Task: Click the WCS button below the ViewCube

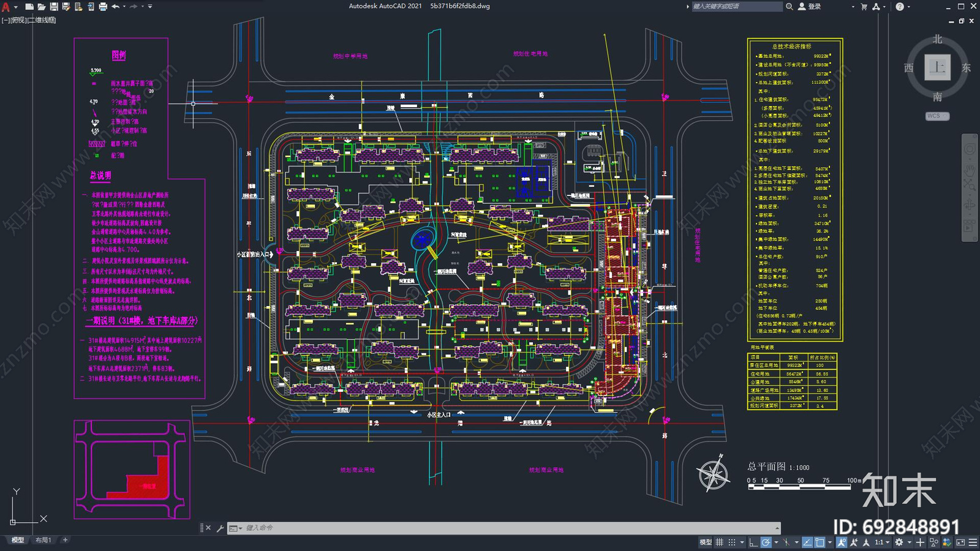Action: 937,116
